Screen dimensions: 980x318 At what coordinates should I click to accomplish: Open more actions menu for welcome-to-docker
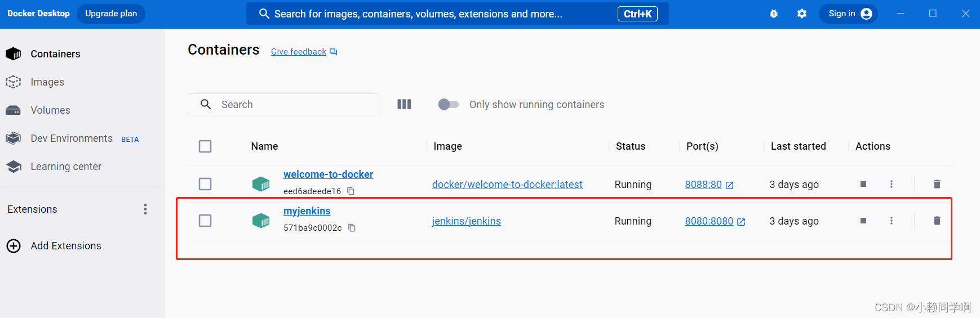click(x=892, y=184)
